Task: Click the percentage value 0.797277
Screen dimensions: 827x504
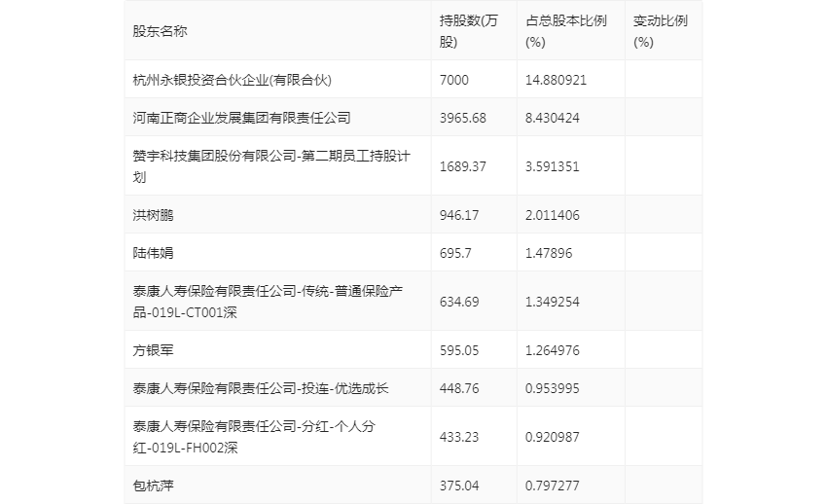Action: pyautogui.click(x=553, y=486)
